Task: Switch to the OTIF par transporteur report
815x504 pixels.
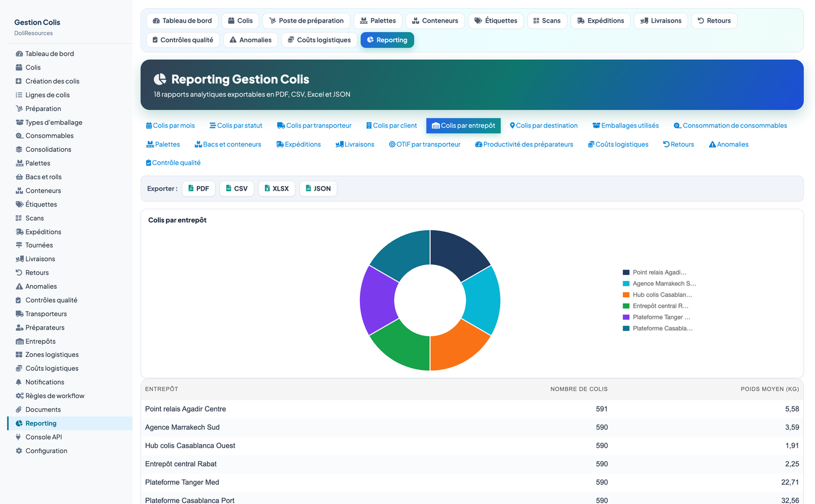Action: tap(425, 144)
